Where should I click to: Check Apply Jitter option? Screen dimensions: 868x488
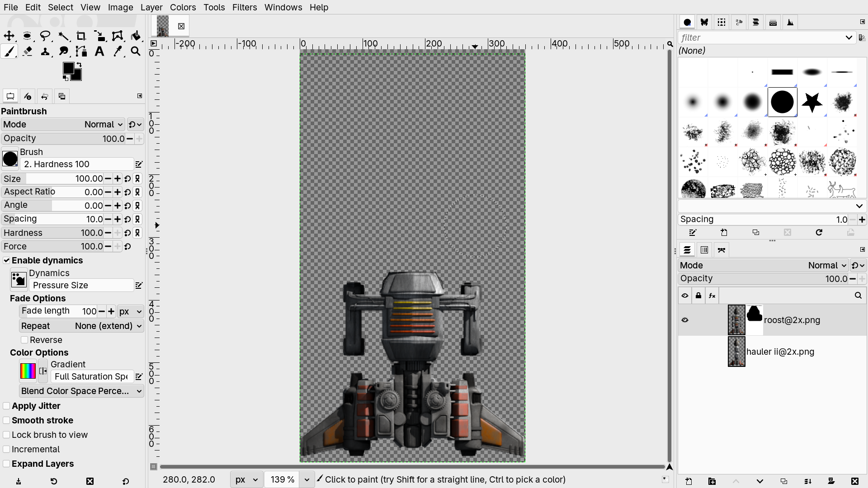[x=6, y=406]
